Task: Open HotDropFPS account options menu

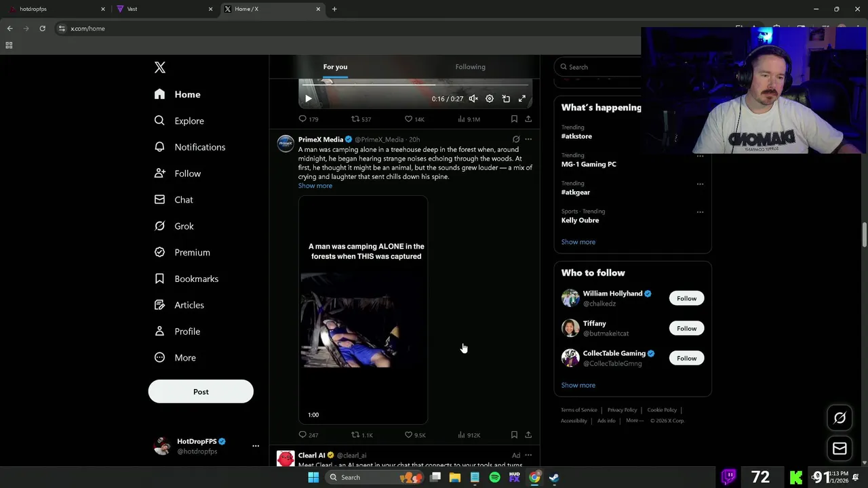Action: click(x=256, y=446)
